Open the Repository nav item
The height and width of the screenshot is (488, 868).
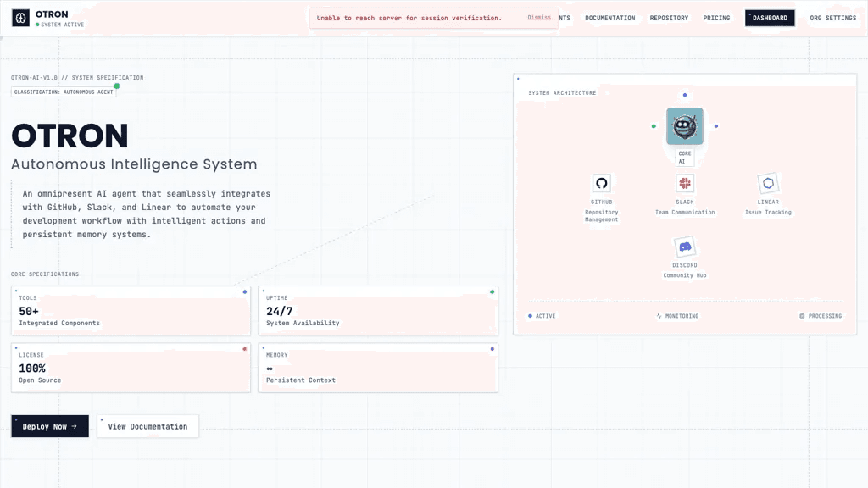[669, 19]
